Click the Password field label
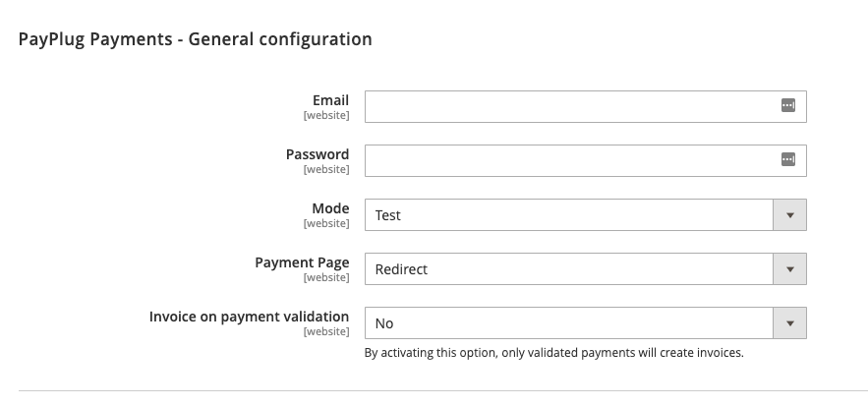The width and height of the screenshot is (868, 407). pyautogui.click(x=317, y=154)
